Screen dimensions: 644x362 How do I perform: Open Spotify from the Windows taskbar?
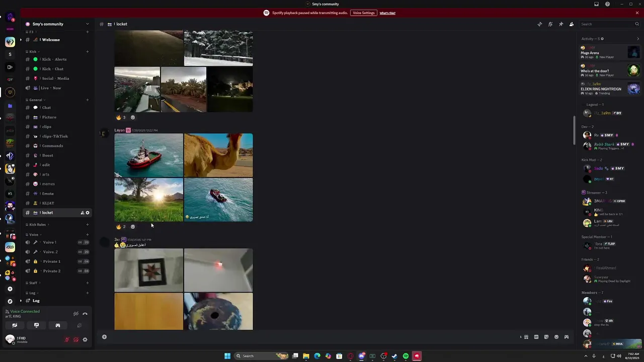[406, 356]
